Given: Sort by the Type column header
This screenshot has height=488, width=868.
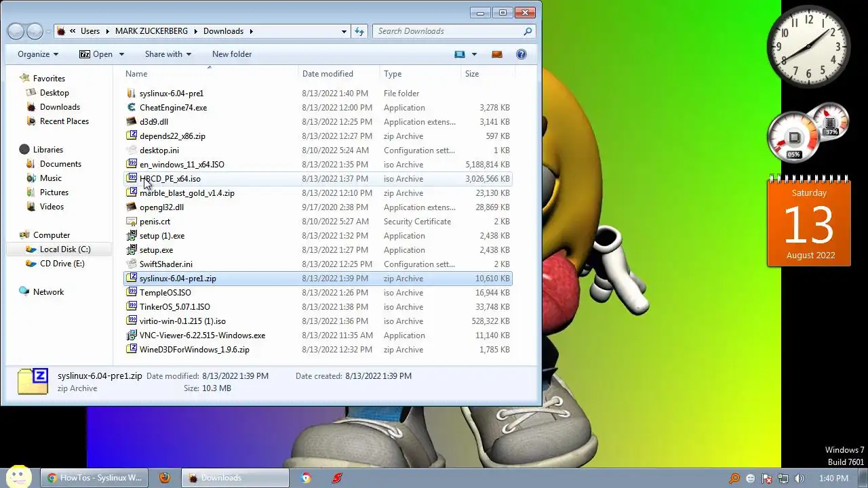Looking at the screenshot, I should [420, 74].
